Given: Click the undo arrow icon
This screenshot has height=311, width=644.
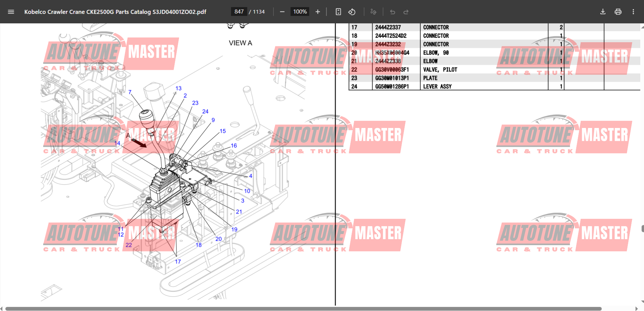Looking at the screenshot, I should click(392, 12).
